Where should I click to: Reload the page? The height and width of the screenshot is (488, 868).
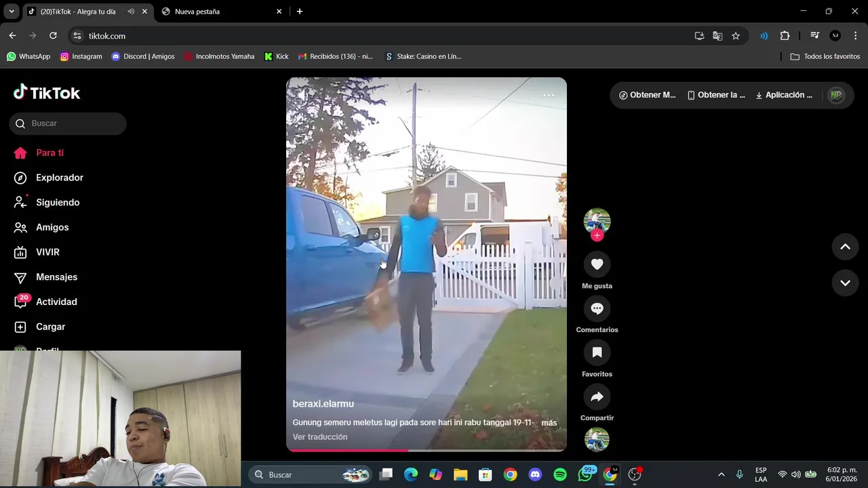pos(53,36)
